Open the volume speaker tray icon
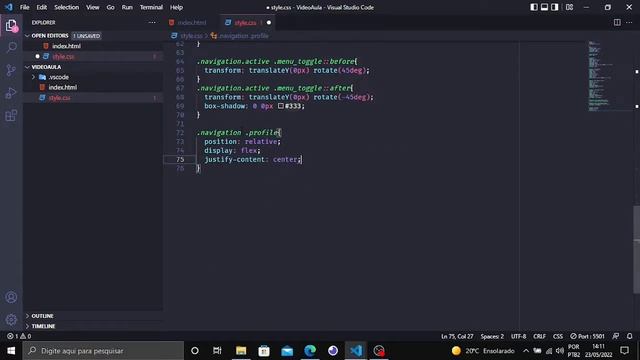This screenshot has height=360, width=640. [560, 351]
